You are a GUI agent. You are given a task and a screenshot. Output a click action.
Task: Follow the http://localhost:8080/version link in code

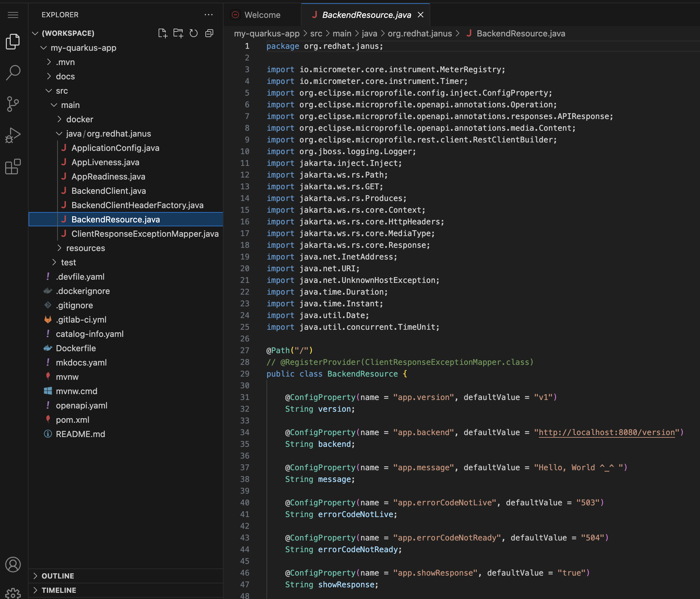pos(606,433)
